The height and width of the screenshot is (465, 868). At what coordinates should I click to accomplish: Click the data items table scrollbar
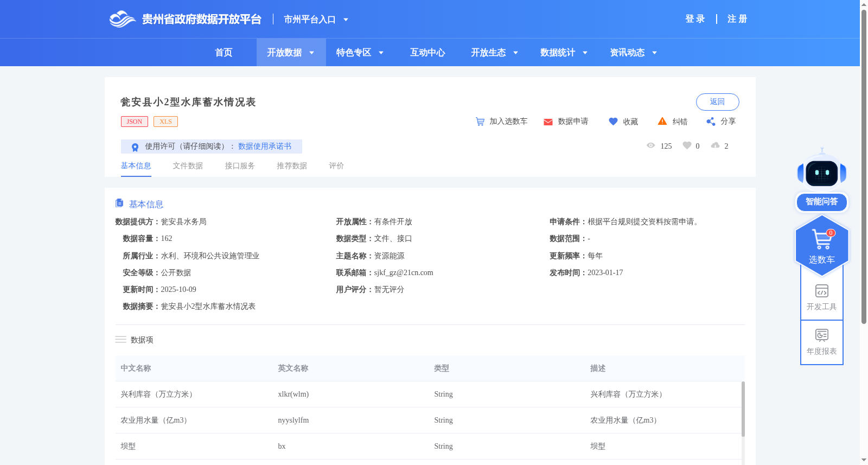[x=743, y=409]
